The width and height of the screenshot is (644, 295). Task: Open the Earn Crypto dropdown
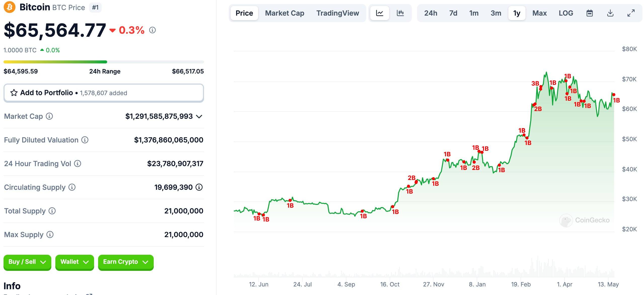(x=126, y=262)
